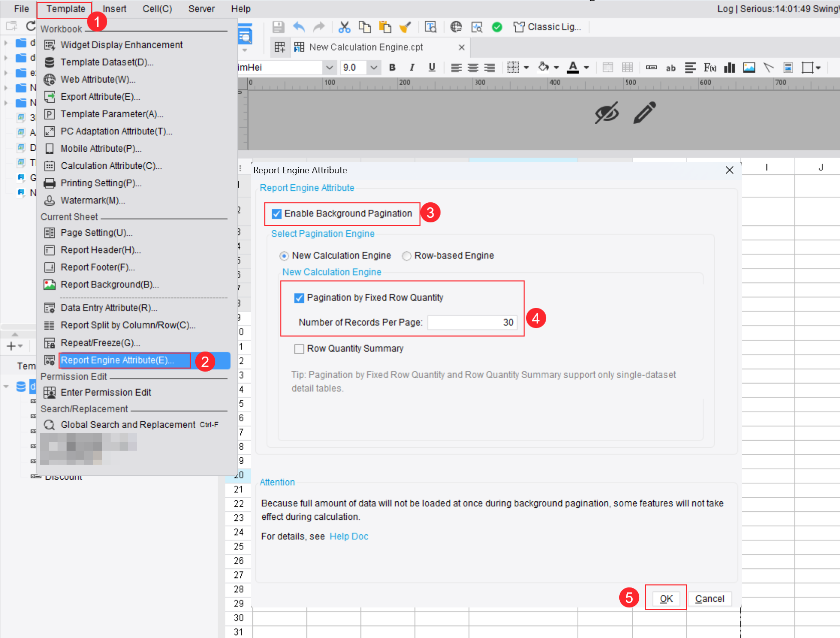Open the Cell(C) menu
The width and height of the screenshot is (840, 638).
[x=157, y=9]
